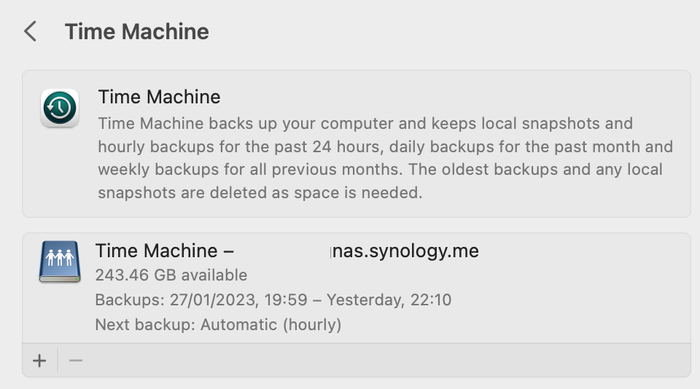Click the Time Machine page title
Screen dimensions: 700x389
[x=137, y=32]
